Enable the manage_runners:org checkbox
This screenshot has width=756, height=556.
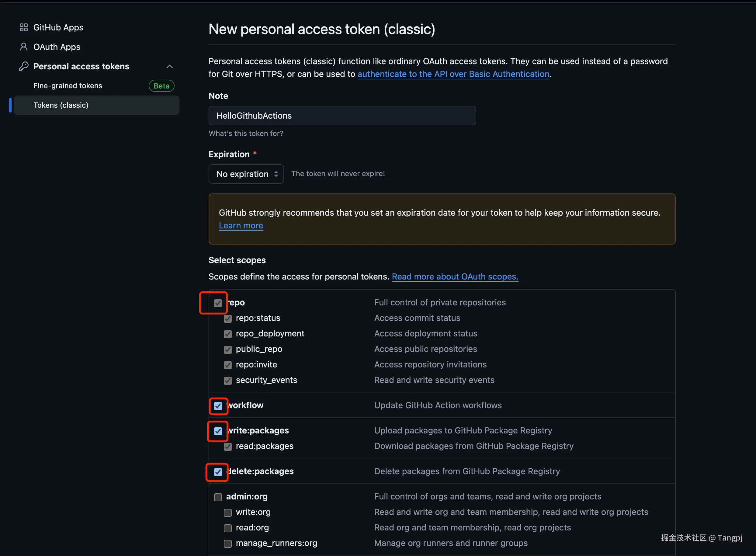coord(228,544)
